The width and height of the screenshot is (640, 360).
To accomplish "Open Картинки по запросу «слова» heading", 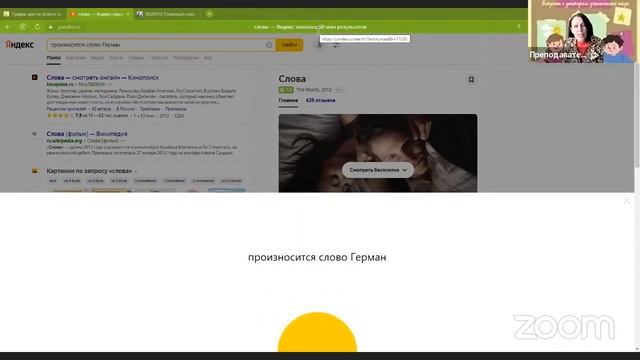I will coord(89,171).
